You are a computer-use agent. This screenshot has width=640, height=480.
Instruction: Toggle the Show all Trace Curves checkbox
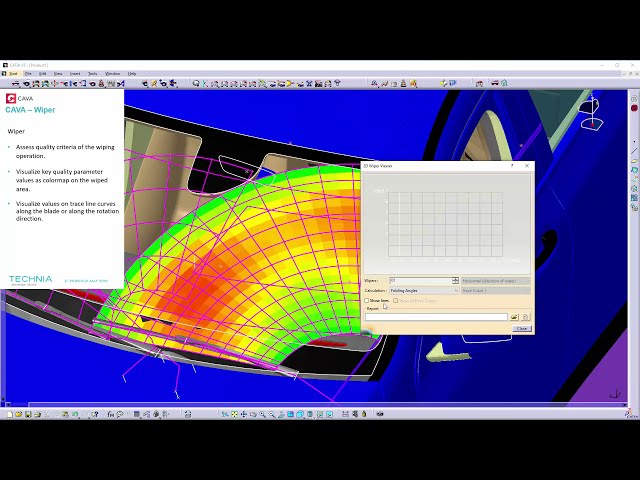click(x=396, y=300)
